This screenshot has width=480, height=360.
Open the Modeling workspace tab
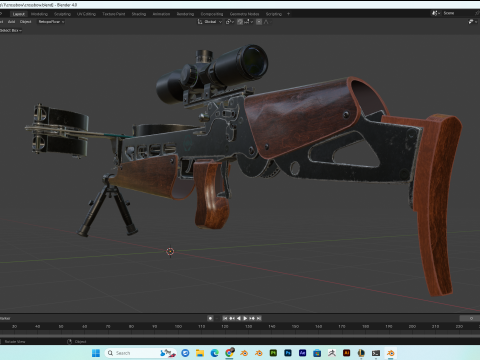(x=39, y=14)
